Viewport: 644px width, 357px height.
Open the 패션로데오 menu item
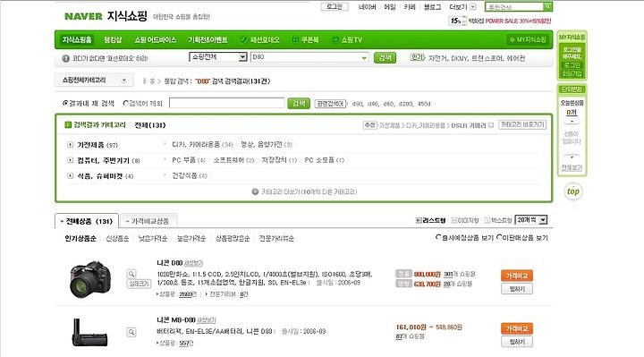coord(260,40)
